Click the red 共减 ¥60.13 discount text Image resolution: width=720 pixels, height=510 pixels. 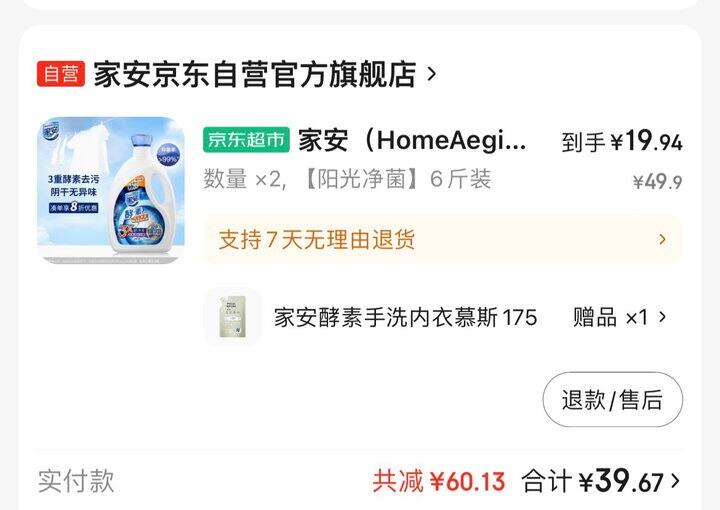[x=439, y=481]
